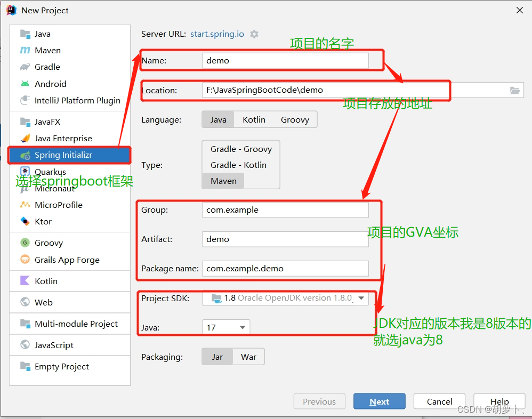Select Empty Project entry
Image resolution: width=532 pixels, height=419 pixels.
70,366
